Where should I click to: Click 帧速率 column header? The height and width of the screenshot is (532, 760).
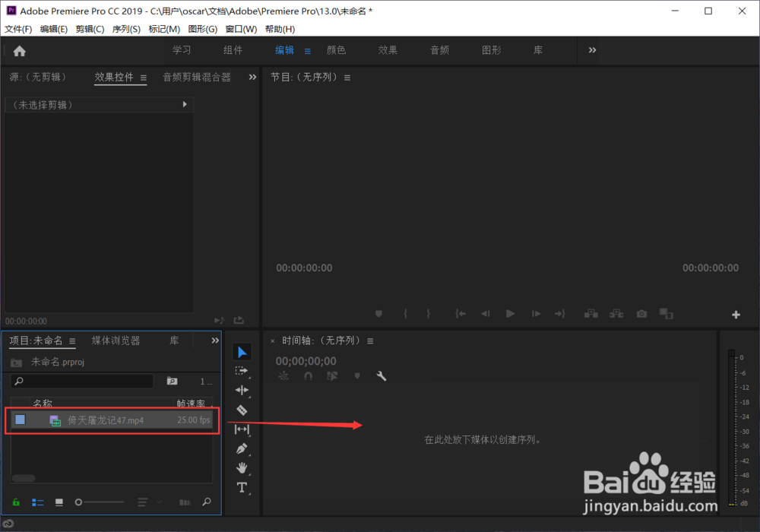click(x=191, y=403)
